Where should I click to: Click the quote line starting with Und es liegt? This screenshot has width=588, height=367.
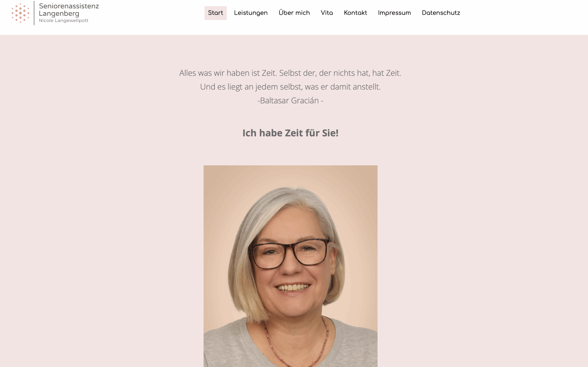tap(290, 87)
